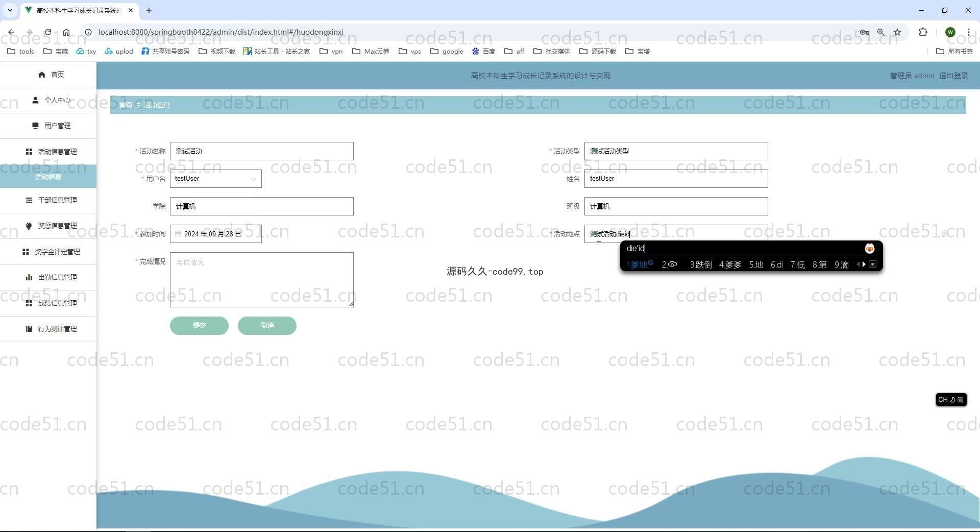Open the 参加时间 date picker
The width and height of the screenshot is (980, 532).
(216, 234)
